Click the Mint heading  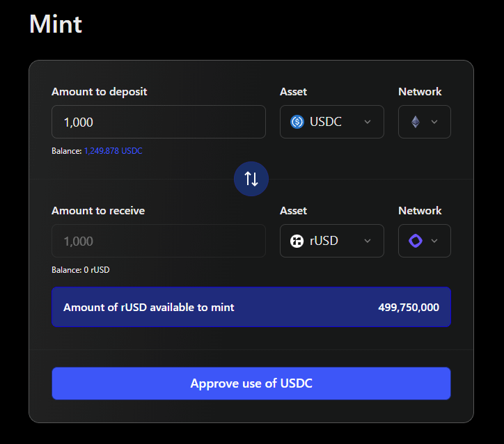point(56,24)
